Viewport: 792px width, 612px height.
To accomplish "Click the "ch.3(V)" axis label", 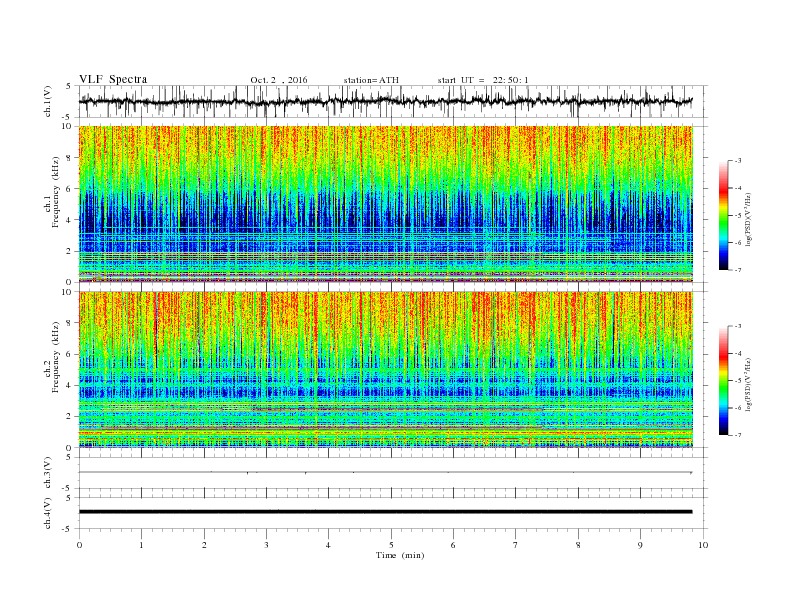I will click(48, 473).
